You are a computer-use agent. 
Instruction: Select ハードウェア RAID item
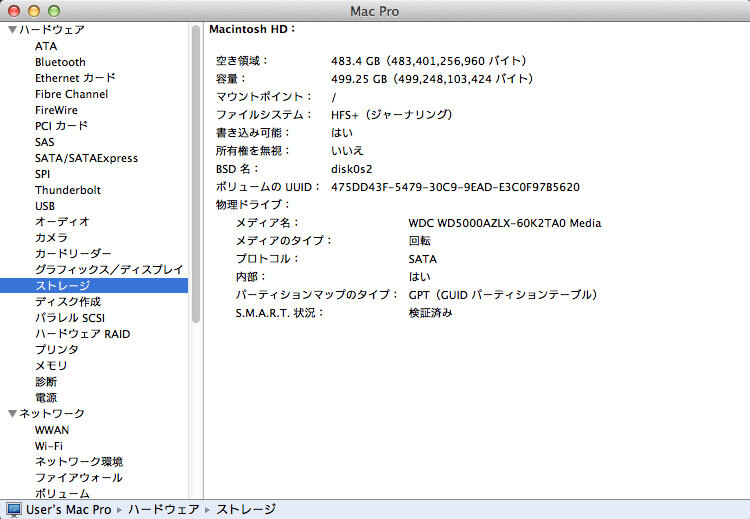coord(82,334)
